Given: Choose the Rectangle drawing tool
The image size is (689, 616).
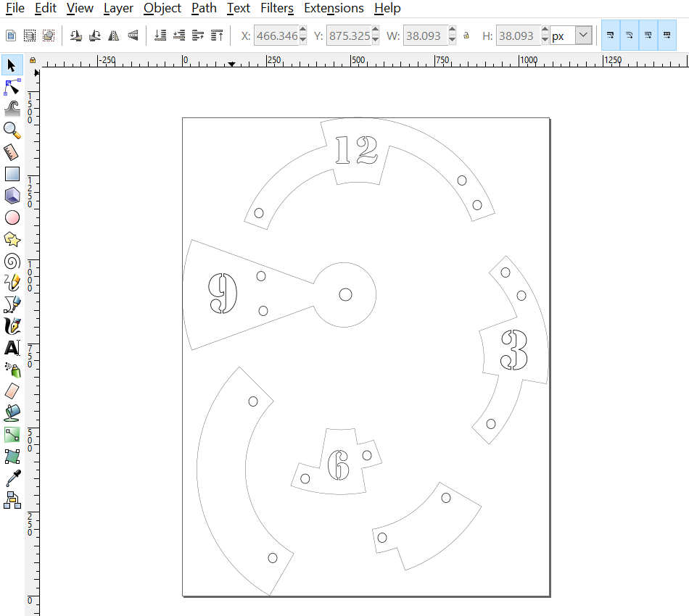Looking at the screenshot, I should [x=12, y=174].
